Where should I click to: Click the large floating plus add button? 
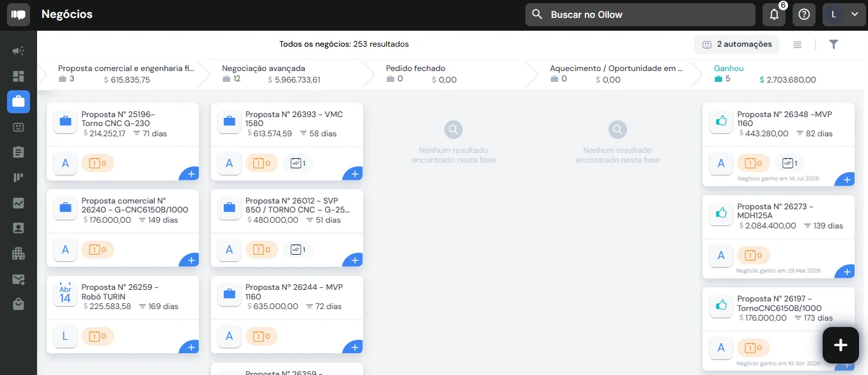(841, 345)
